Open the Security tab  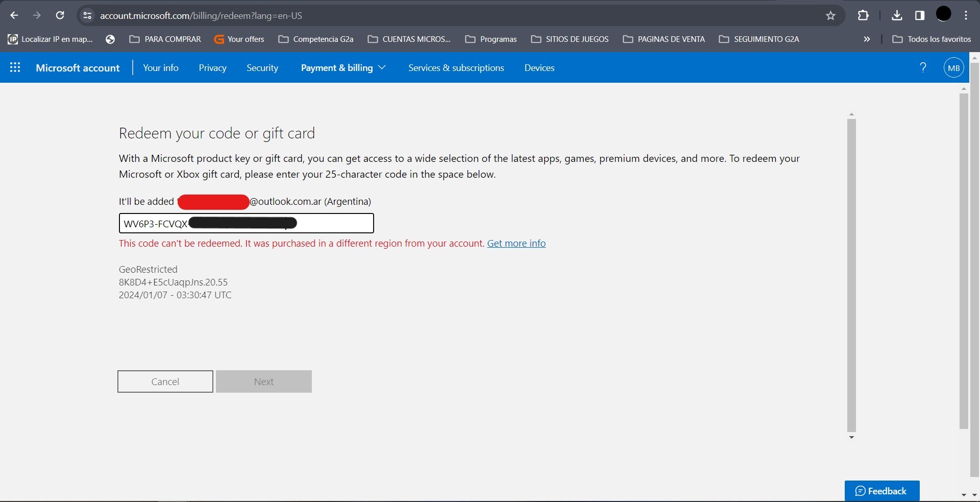(x=262, y=68)
